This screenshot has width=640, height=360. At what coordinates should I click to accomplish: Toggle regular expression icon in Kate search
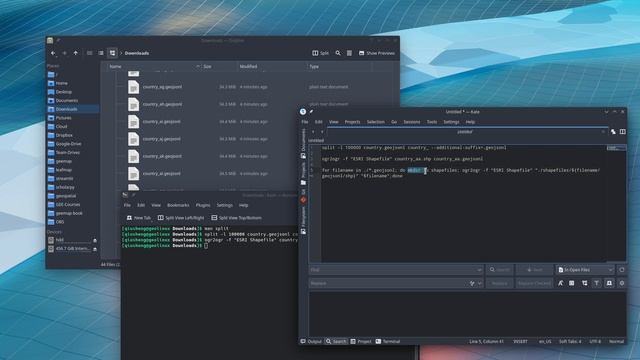pos(572,283)
